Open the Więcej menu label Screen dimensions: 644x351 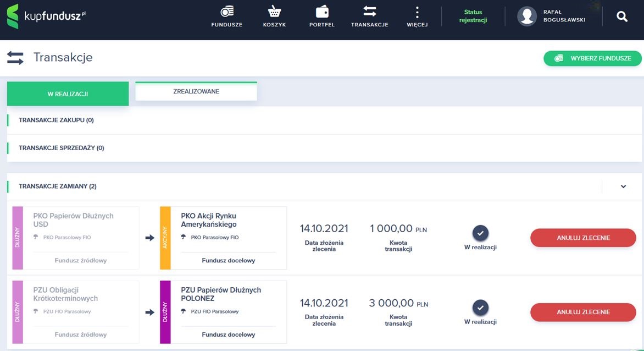tap(417, 25)
